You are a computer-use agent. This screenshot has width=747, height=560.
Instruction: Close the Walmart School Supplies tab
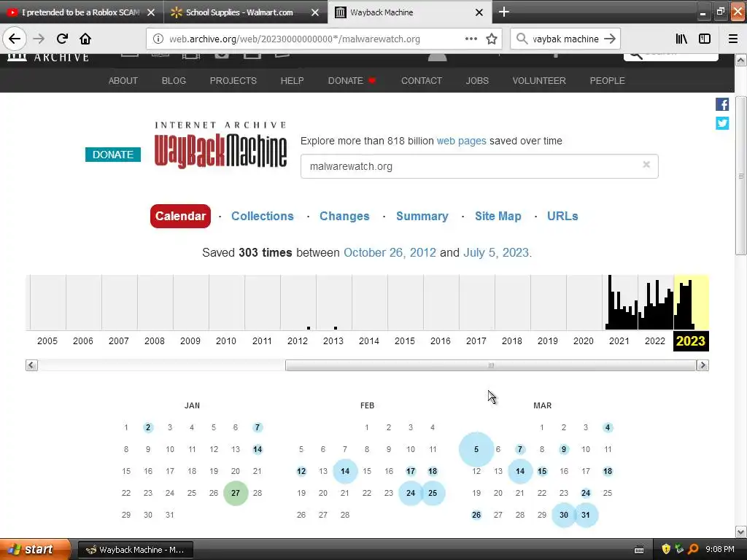click(315, 12)
